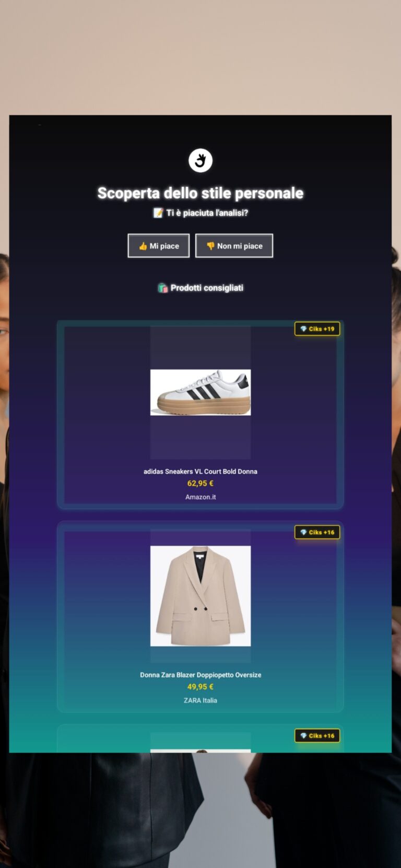Viewport: 401px width, 868px height.
Task: Click the Mi piace thumbs-up button
Action: click(x=159, y=245)
